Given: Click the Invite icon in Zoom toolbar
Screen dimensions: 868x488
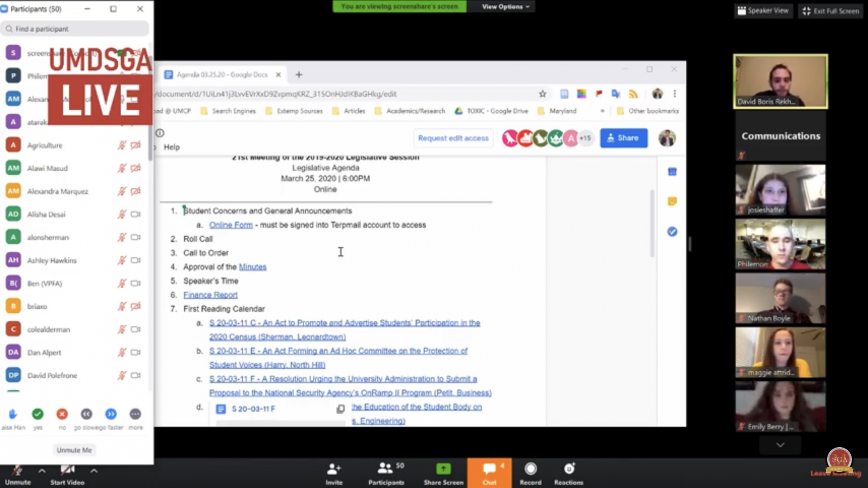Looking at the screenshot, I should pyautogui.click(x=334, y=469).
